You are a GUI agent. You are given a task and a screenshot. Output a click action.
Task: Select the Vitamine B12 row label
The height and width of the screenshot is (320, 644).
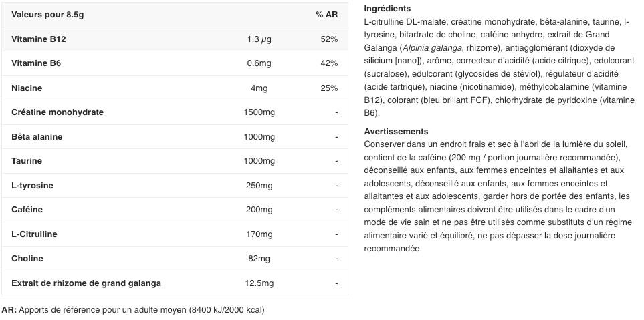click(x=39, y=39)
